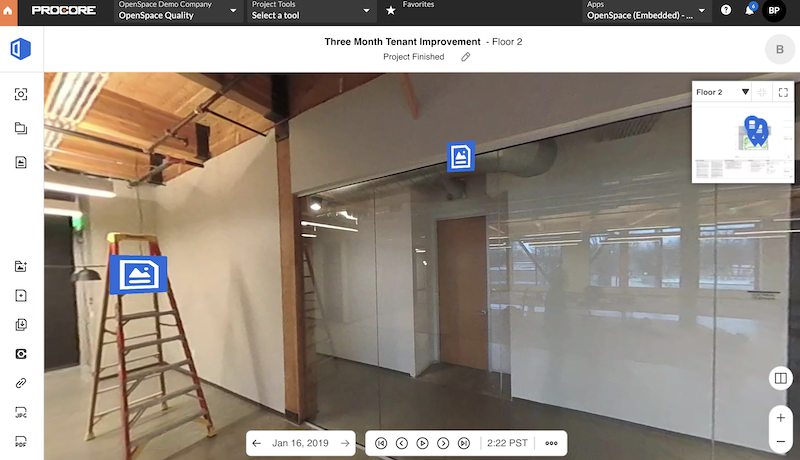The width and height of the screenshot is (800, 460).
Task: Click the OpenSpace logo in the sidebar
Action: (21, 50)
